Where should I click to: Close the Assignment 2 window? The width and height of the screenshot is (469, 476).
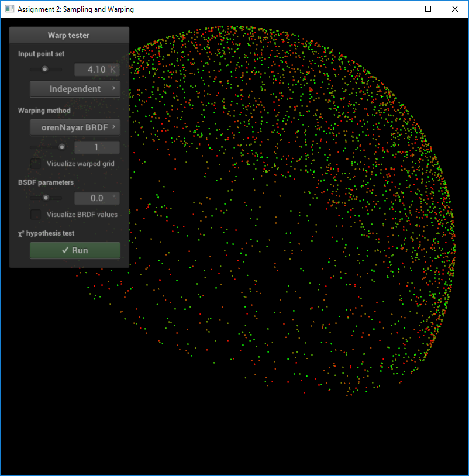point(455,9)
